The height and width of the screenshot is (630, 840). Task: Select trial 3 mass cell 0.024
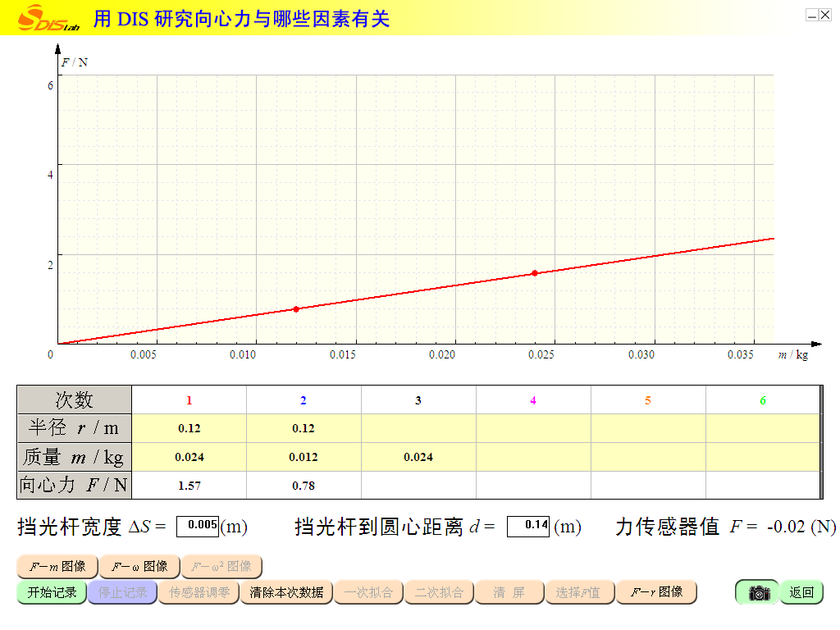(x=418, y=457)
